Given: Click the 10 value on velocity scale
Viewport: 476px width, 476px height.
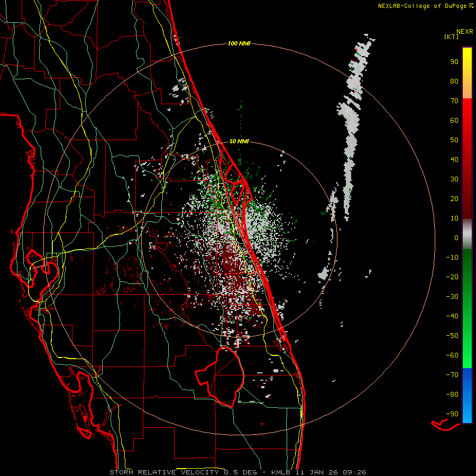Looking at the screenshot, I should coord(454,218).
